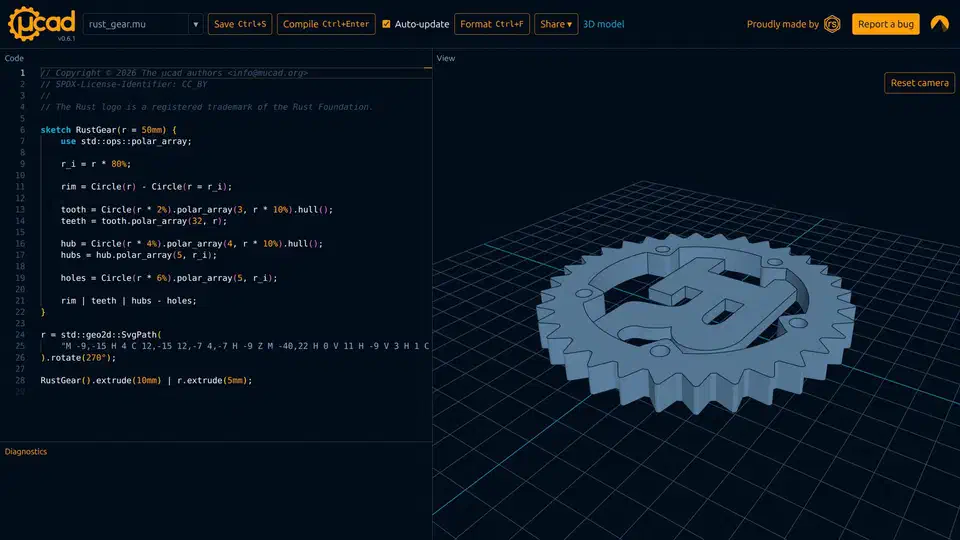960x540 pixels.
Task: Click the SVG path string starting 'M -9,-15'
Action: (246, 346)
